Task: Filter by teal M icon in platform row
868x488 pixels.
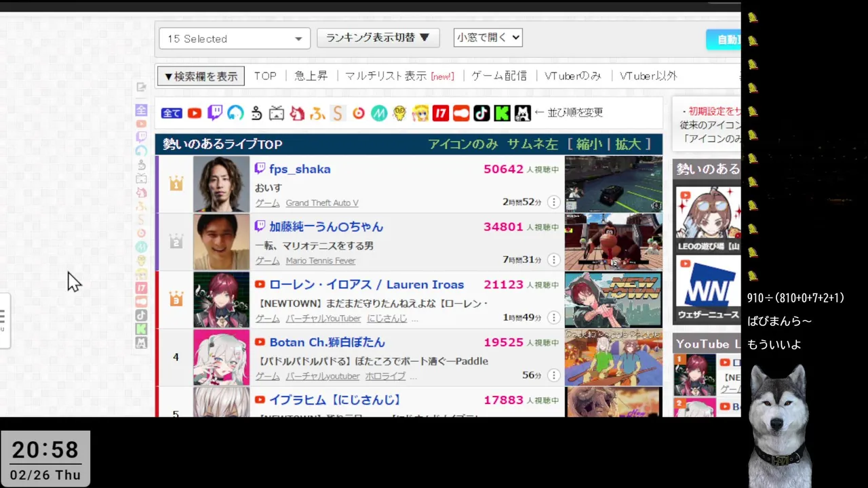Action: tap(379, 113)
